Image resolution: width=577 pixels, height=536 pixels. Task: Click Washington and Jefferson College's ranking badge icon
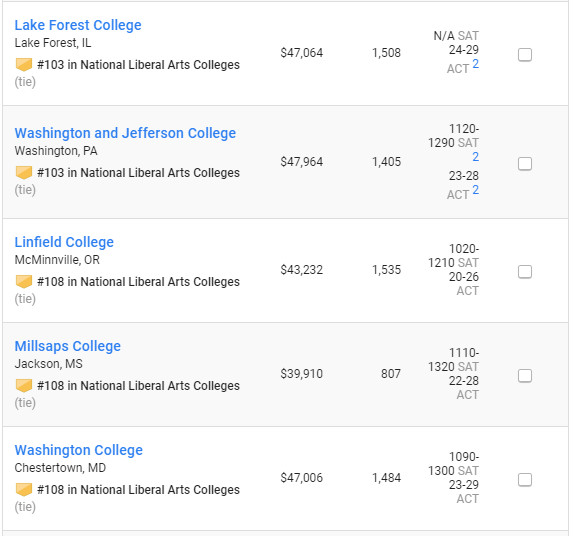[24, 173]
